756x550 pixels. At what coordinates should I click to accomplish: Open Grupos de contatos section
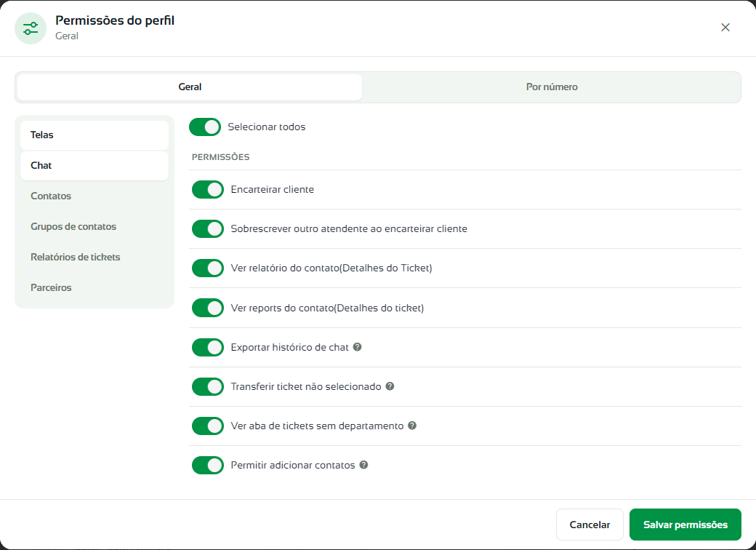(x=94, y=226)
